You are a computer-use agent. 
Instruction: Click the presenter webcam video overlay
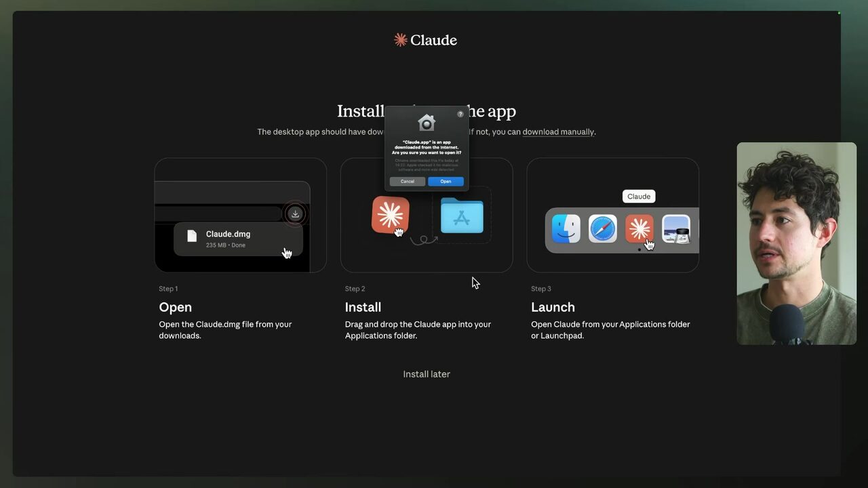pos(797,243)
